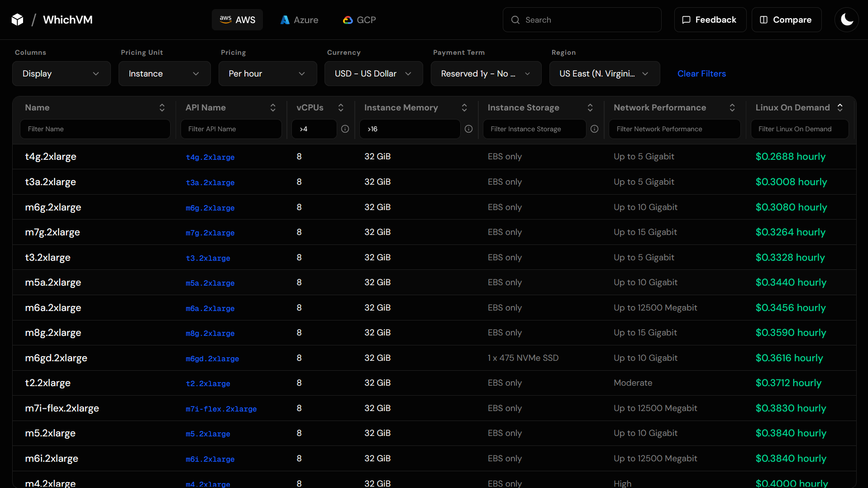
Task: Toggle dark mode with the moon icon
Action: [x=846, y=19]
